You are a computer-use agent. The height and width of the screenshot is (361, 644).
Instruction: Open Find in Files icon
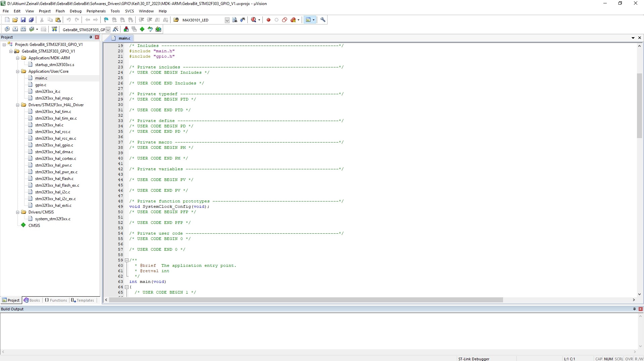[x=176, y=20]
